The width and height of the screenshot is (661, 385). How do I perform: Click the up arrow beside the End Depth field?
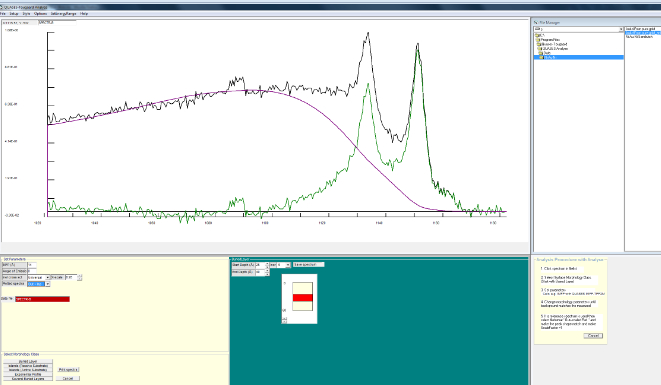tap(267, 271)
